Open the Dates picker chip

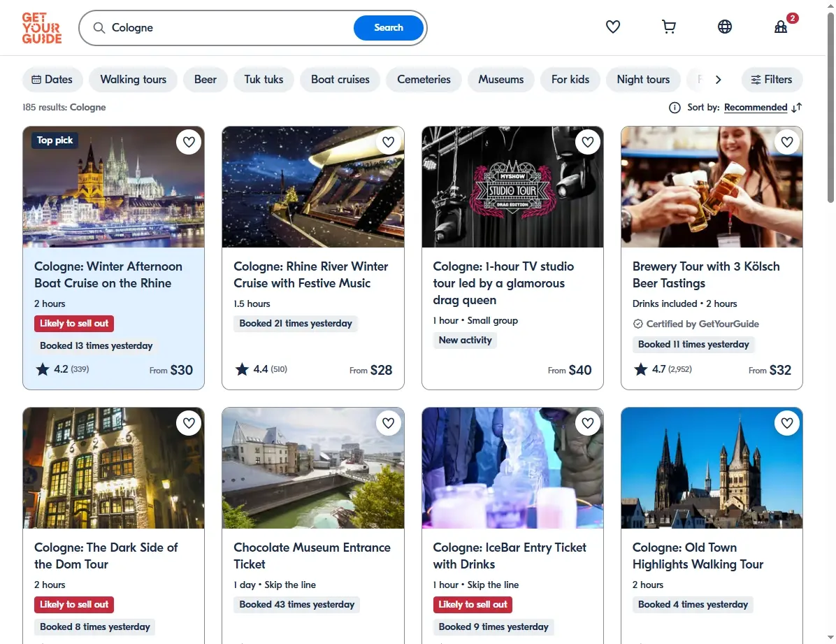tap(52, 80)
